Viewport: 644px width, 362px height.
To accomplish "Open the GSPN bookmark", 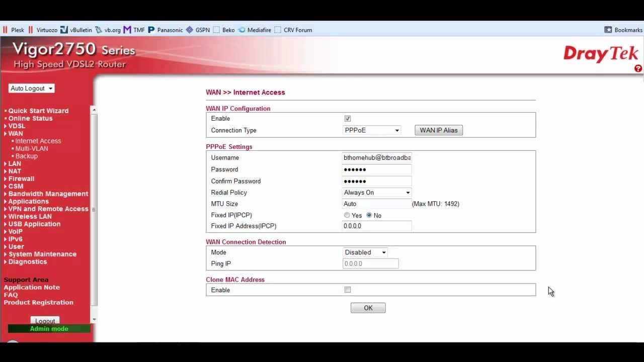I will pos(198,30).
